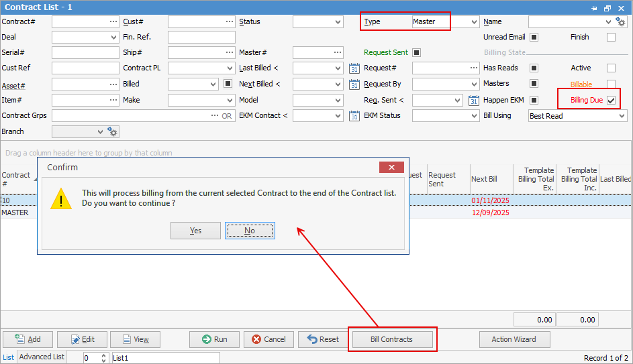Click the View button
Screen dimensions: 633x364
click(x=135, y=339)
